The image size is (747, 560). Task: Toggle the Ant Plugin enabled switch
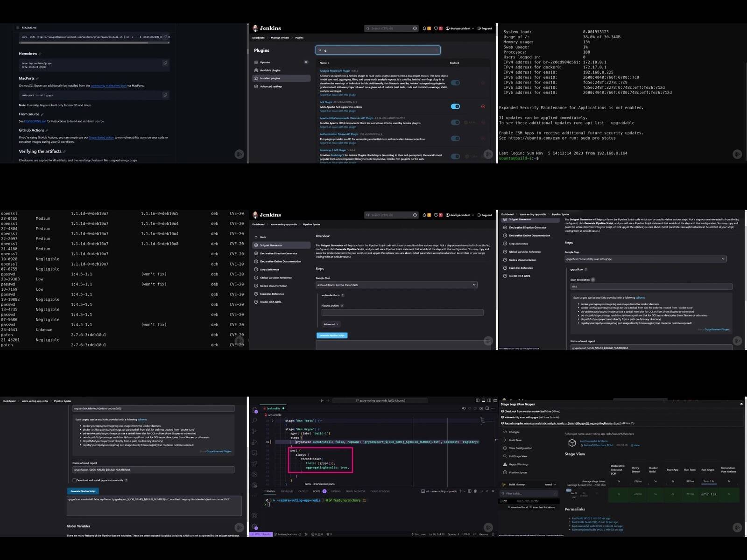click(x=455, y=106)
